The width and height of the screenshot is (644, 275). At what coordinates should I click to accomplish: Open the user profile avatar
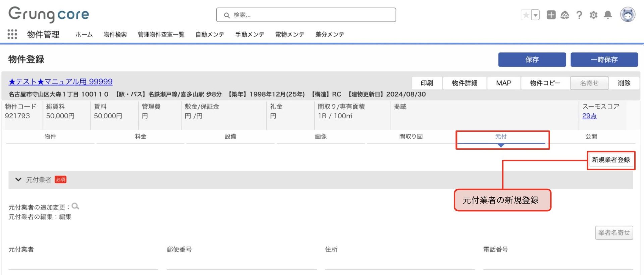click(x=627, y=15)
